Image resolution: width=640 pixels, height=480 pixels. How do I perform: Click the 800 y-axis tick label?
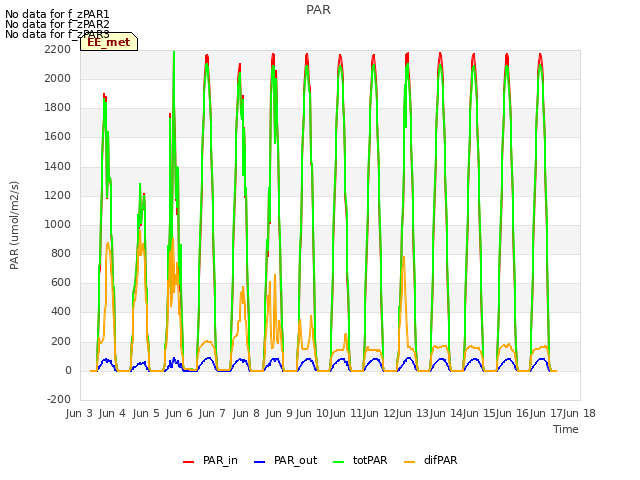pos(61,253)
